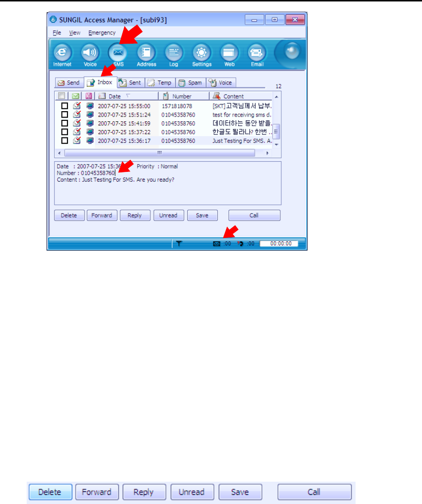This screenshot has height=504, width=422.
Task: Click Unread button in the app window
Action: click(x=169, y=216)
